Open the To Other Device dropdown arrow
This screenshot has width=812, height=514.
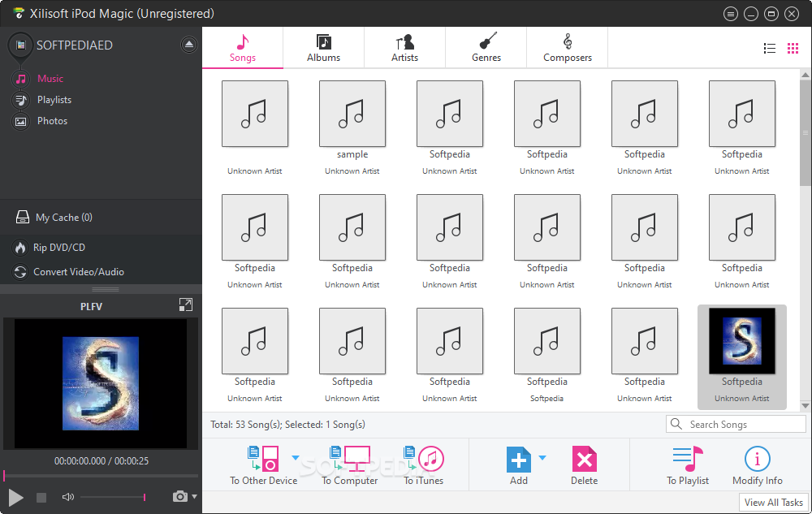(x=296, y=458)
